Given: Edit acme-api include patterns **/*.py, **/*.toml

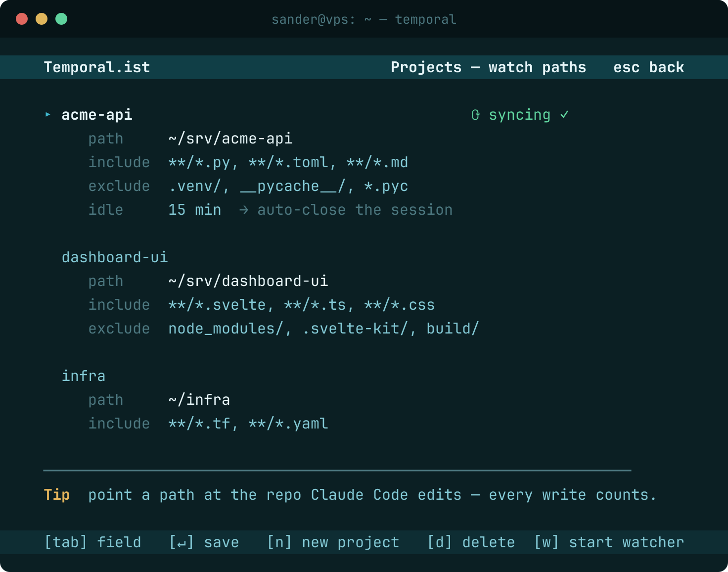Looking at the screenshot, I should pos(288,162).
